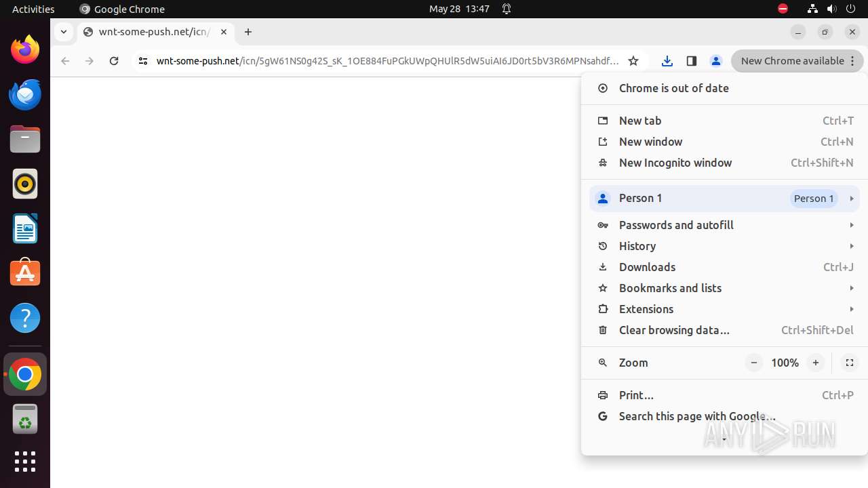Expand the Person 1 profile submenu

coord(724,199)
